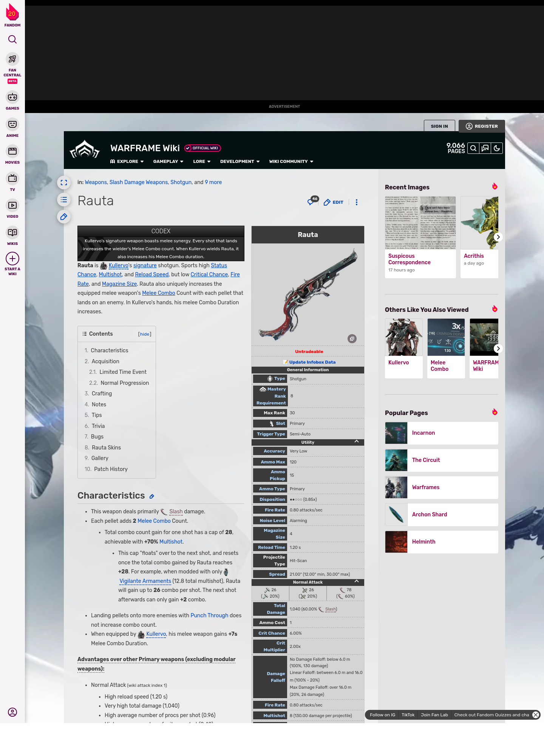Open the Wiki Community dropdown menu
This screenshot has width=544, height=756.
click(291, 161)
